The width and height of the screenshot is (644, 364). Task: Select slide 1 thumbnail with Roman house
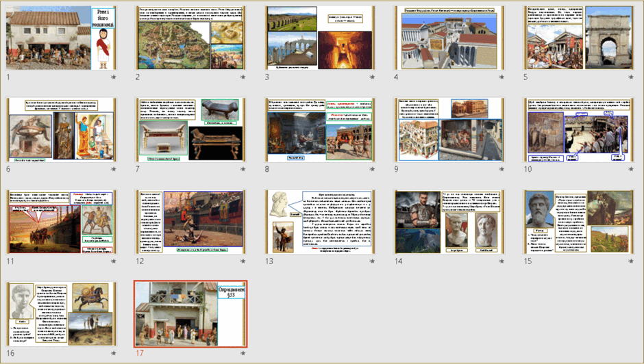pyautogui.click(x=61, y=38)
